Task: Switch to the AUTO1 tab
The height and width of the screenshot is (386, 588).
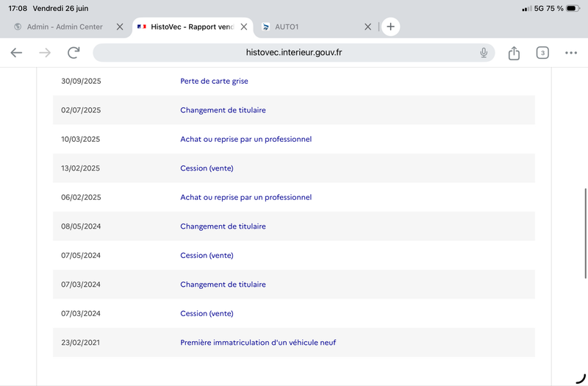Action: point(287,26)
